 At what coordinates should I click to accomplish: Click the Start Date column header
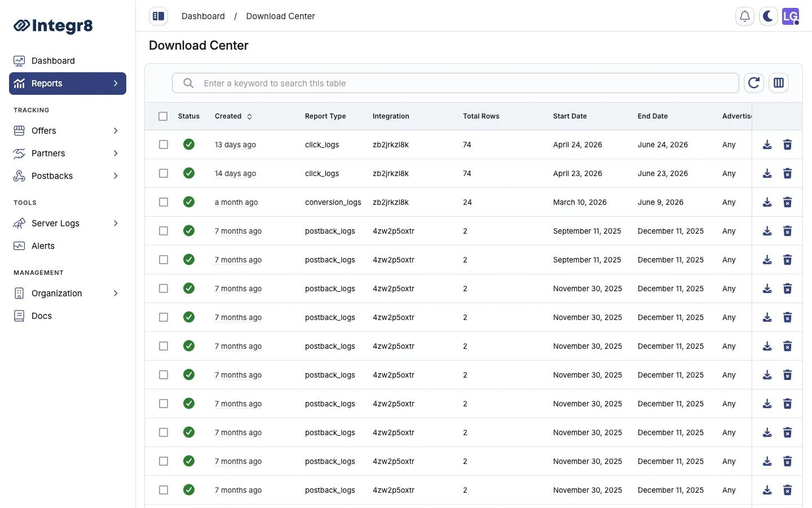tap(570, 116)
